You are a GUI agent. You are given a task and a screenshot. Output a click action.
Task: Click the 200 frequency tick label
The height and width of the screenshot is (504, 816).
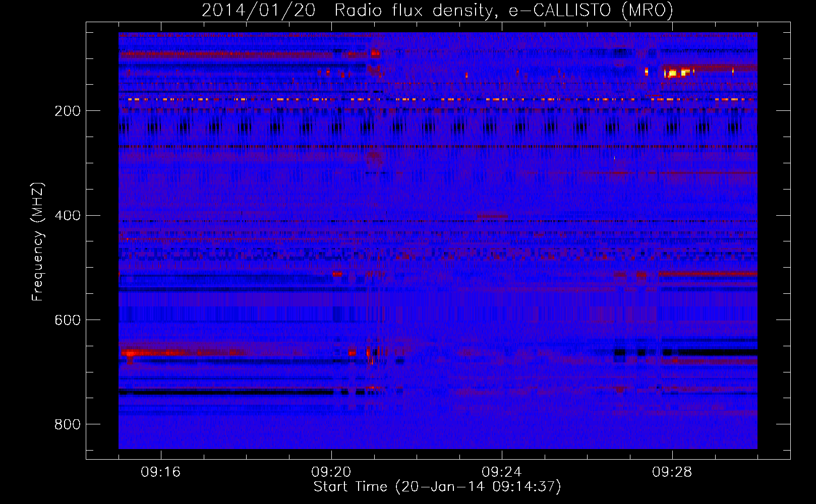[x=68, y=111]
